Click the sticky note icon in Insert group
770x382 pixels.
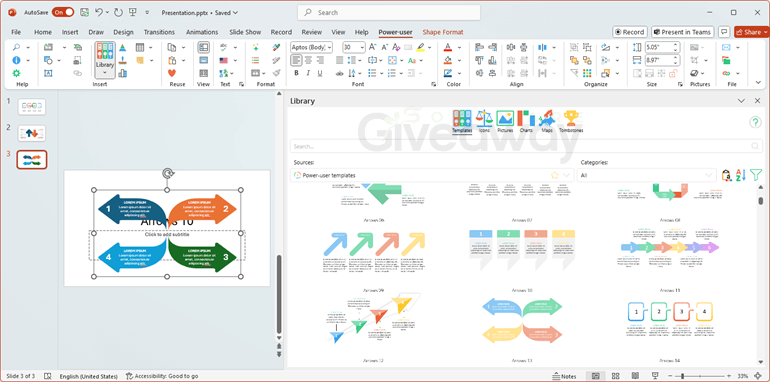tap(139, 60)
